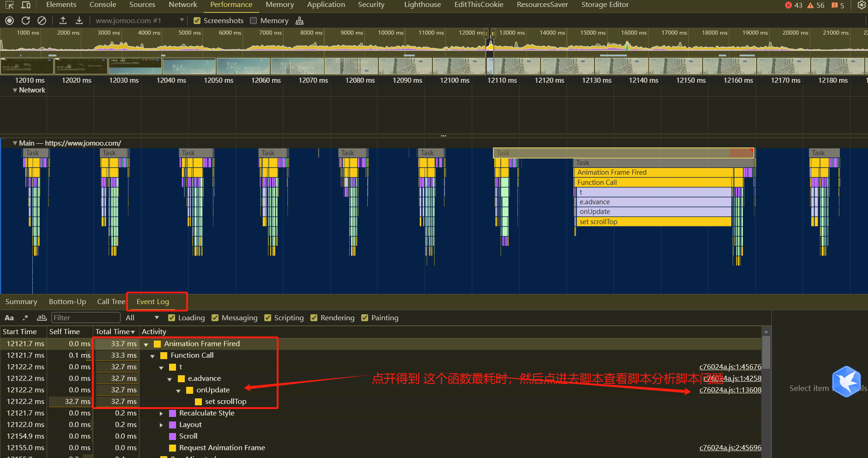Sort by Total Time column header

(x=116, y=332)
